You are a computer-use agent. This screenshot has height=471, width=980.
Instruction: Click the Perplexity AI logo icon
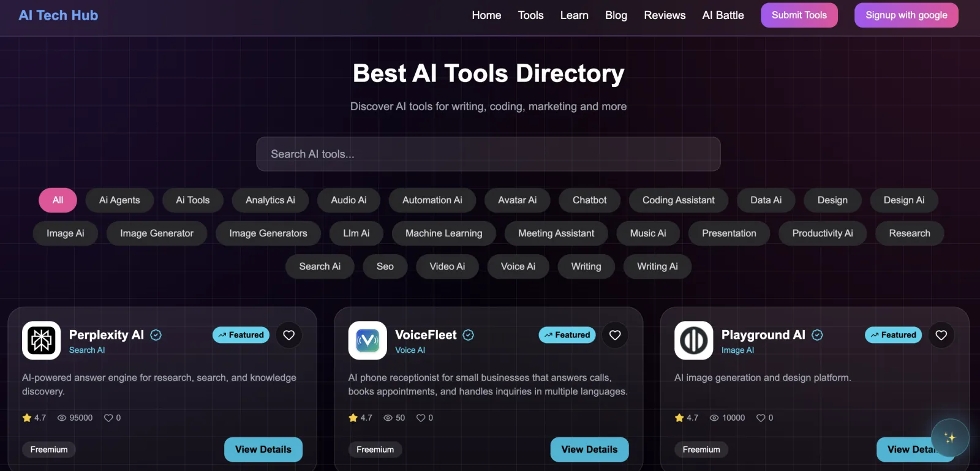click(42, 341)
